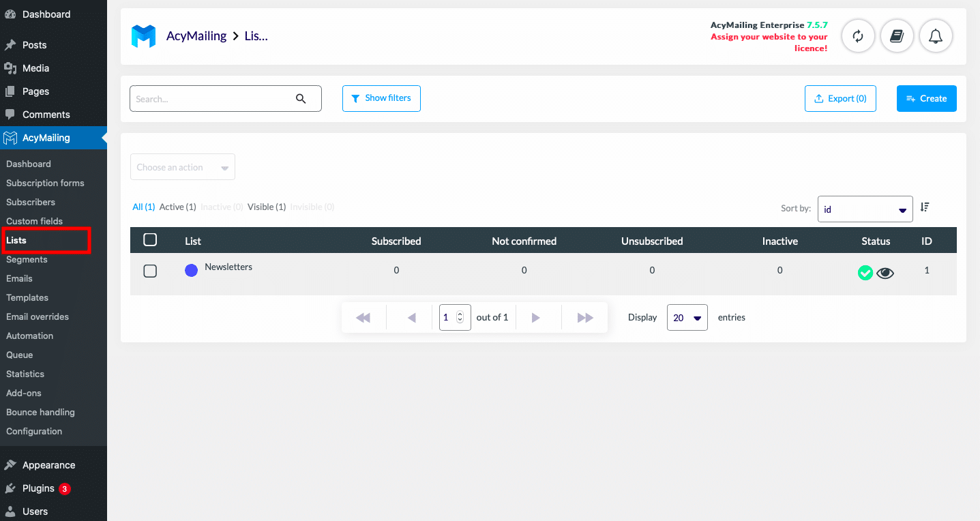This screenshot has height=521, width=980.
Task: Open Segments submenu
Action: (27, 259)
